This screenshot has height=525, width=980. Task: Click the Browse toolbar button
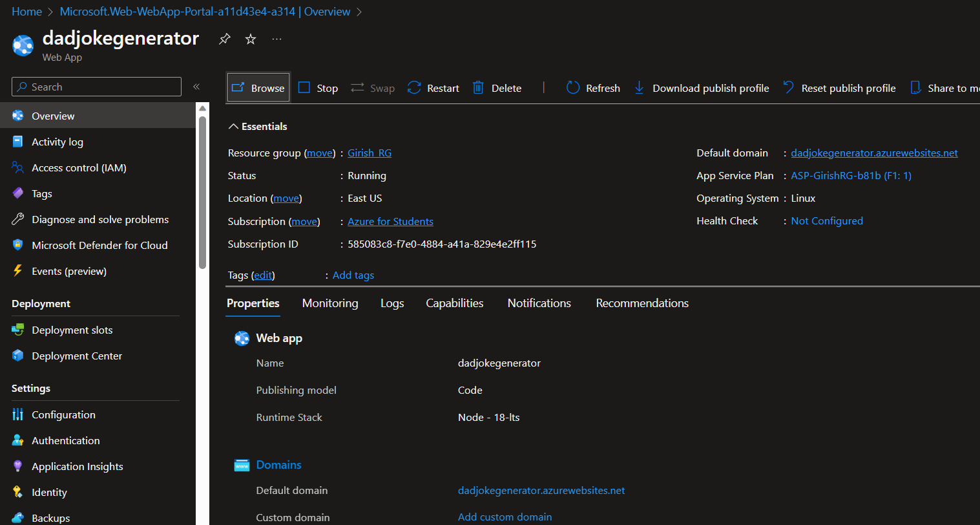click(258, 88)
